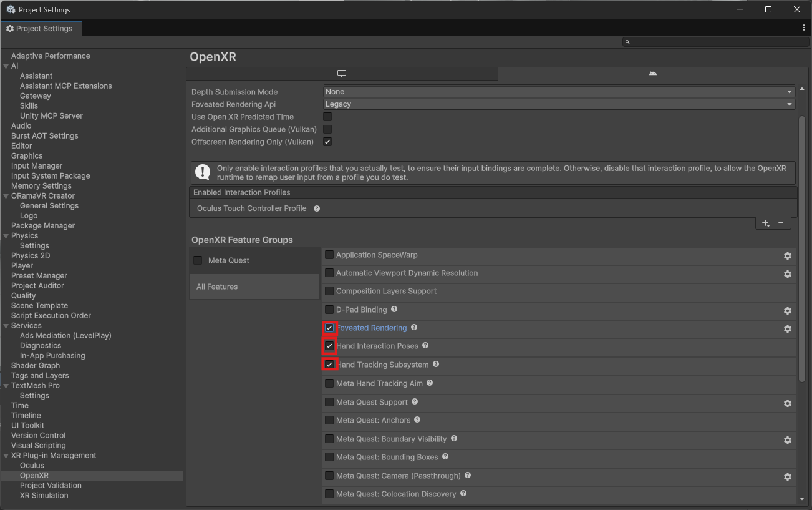Switch to the standalone desktop platform tab
Screen dimensions: 812x510
(x=342, y=74)
